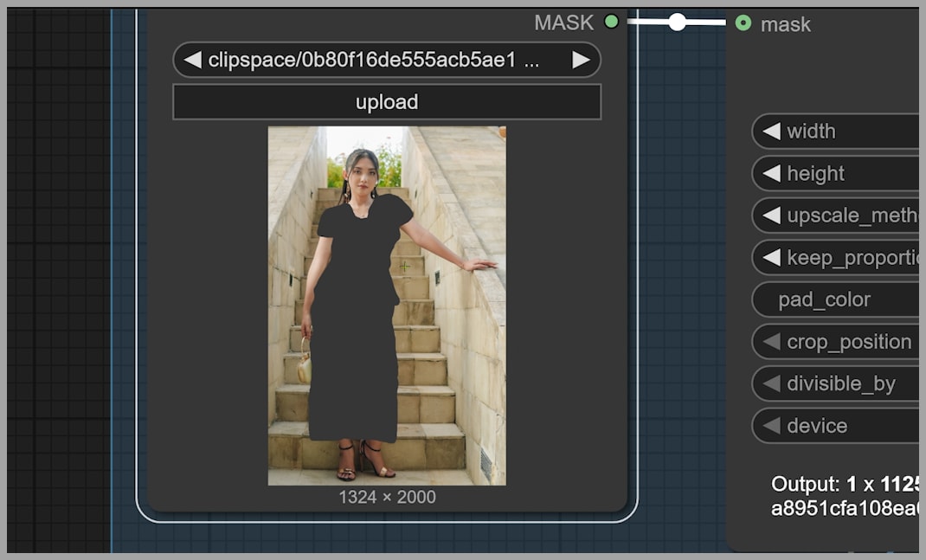Select next image with clipspace right arrow
This screenshot has width=926, height=560.
[x=581, y=60]
